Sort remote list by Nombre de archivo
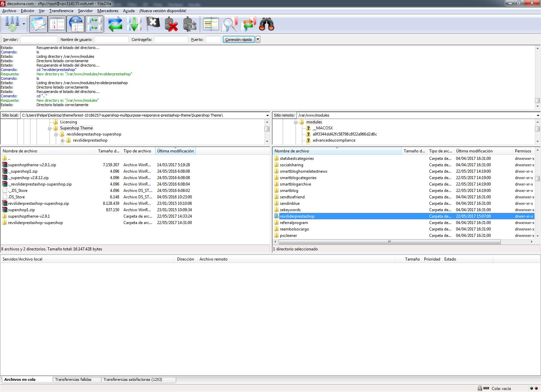The height and width of the screenshot is (392, 541). [x=337, y=151]
